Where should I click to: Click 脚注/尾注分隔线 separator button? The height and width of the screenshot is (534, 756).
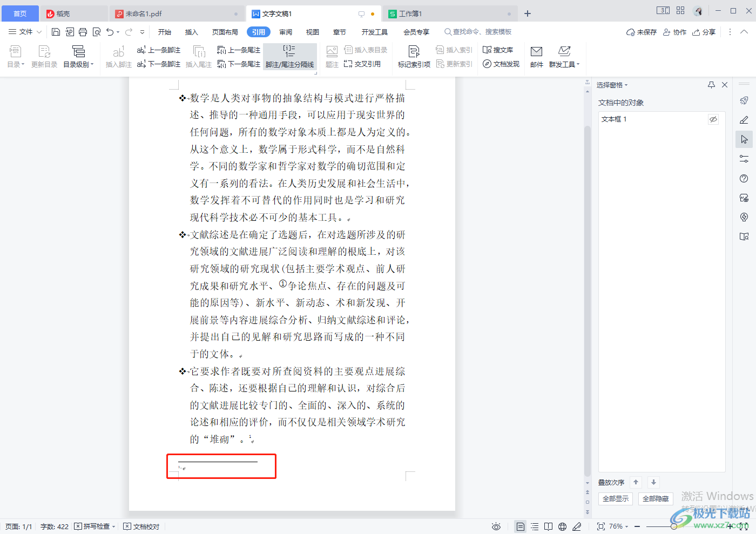click(290, 57)
